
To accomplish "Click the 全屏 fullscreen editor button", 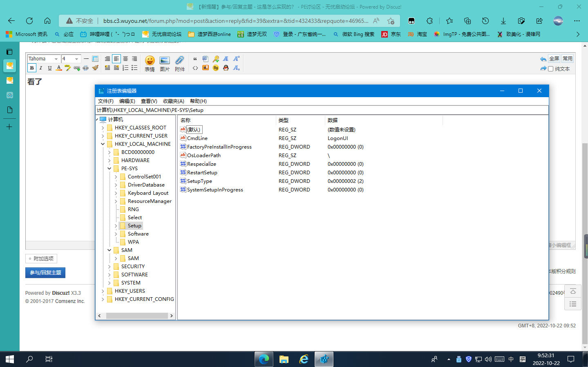I will pos(554,59).
